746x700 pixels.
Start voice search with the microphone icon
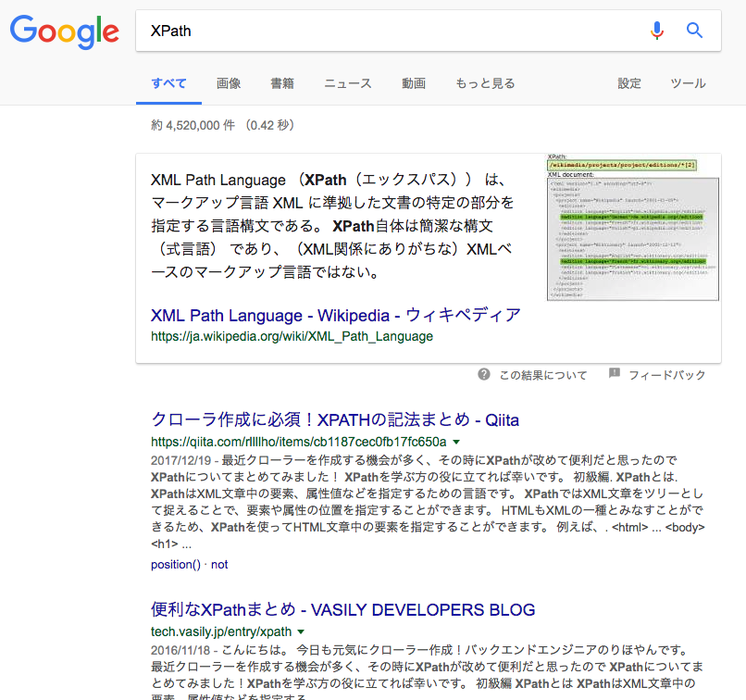tap(657, 31)
